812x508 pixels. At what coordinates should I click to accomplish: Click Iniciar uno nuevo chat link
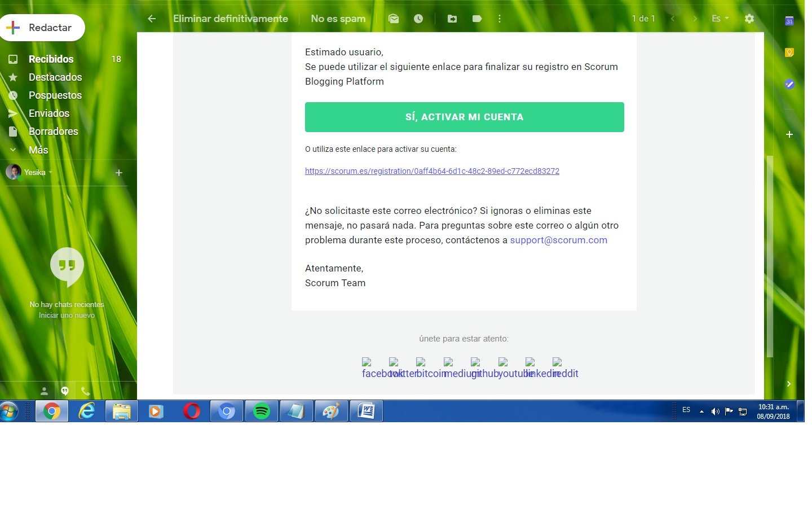point(67,315)
